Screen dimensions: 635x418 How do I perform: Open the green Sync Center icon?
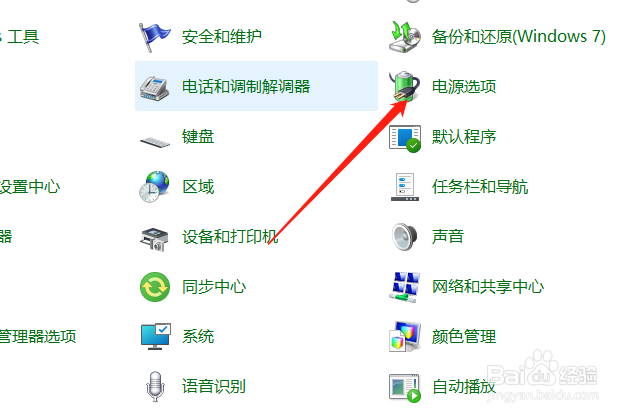(155, 287)
